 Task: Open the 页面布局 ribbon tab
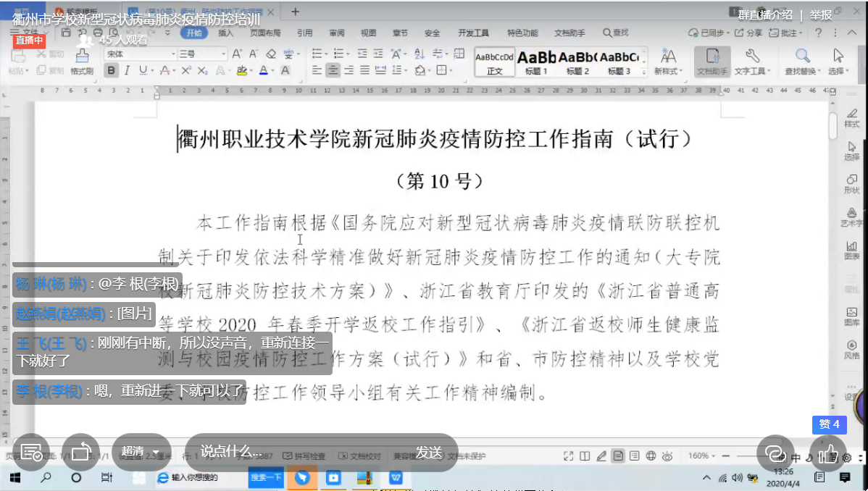[x=265, y=33]
